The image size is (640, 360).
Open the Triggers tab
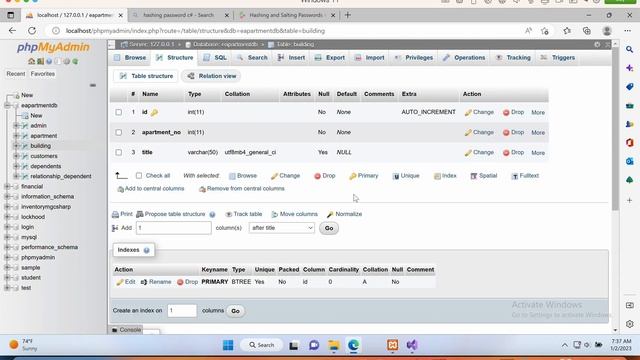558,58
